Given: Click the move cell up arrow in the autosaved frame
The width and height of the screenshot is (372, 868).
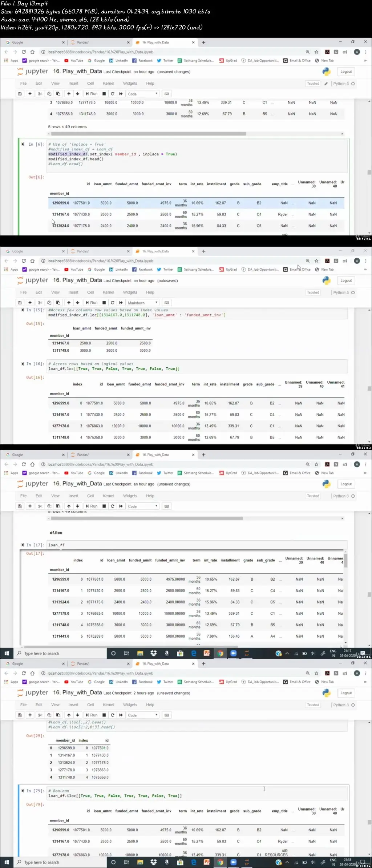Looking at the screenshot, I should (69, 303).
